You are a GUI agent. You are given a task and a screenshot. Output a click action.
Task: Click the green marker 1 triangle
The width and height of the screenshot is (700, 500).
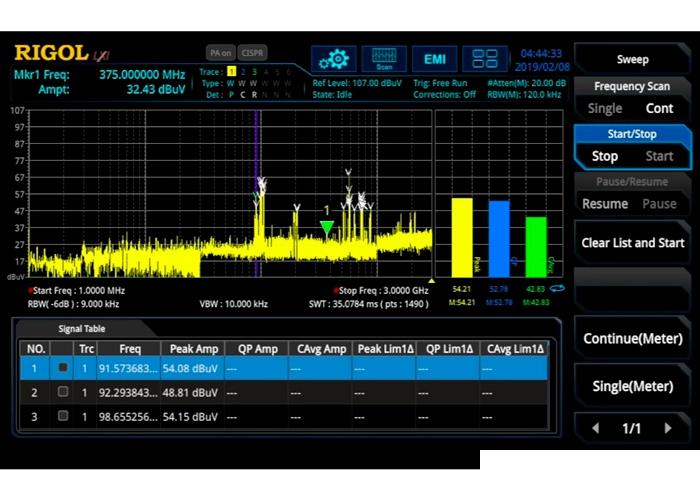pos(326,228)
